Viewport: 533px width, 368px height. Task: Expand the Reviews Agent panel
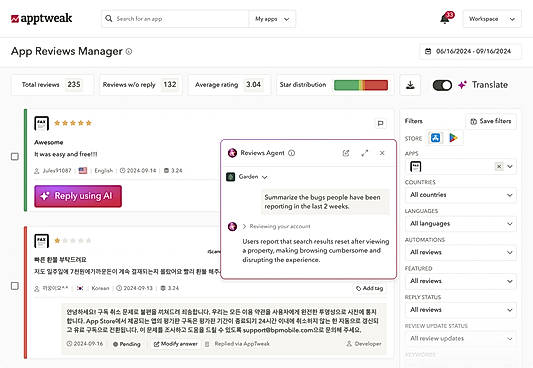364,153
